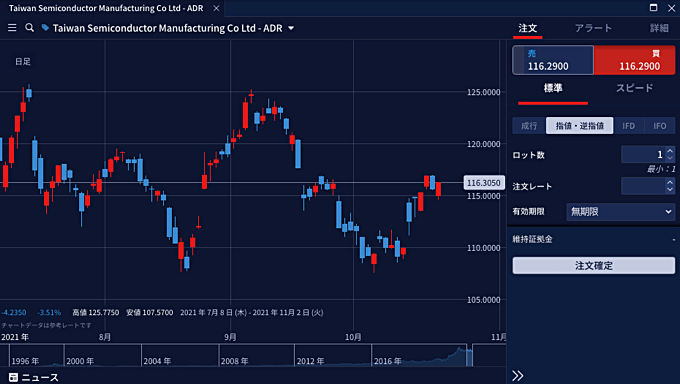Open the ニュース panel

(34, 377)
